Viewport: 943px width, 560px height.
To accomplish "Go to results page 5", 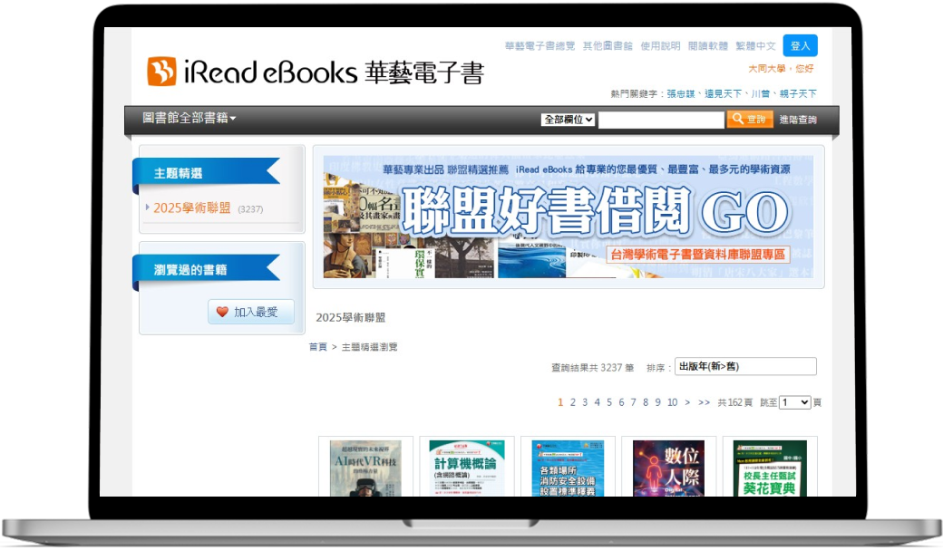I will [x=609, y=402].
